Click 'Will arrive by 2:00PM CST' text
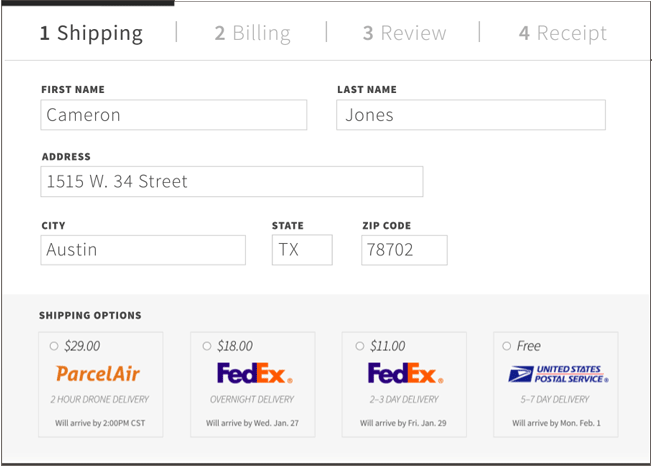The image size is (652, 474). 100,423
